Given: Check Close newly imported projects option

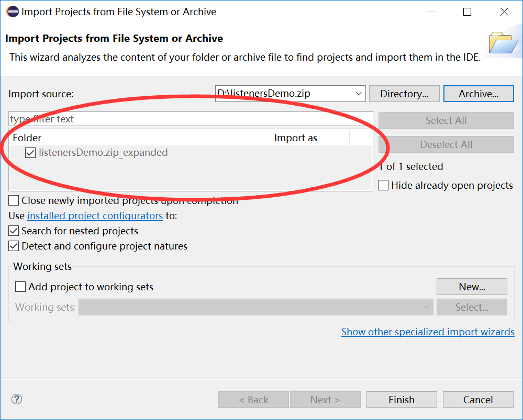Looking at the screenshot, I should click(14, 201).
